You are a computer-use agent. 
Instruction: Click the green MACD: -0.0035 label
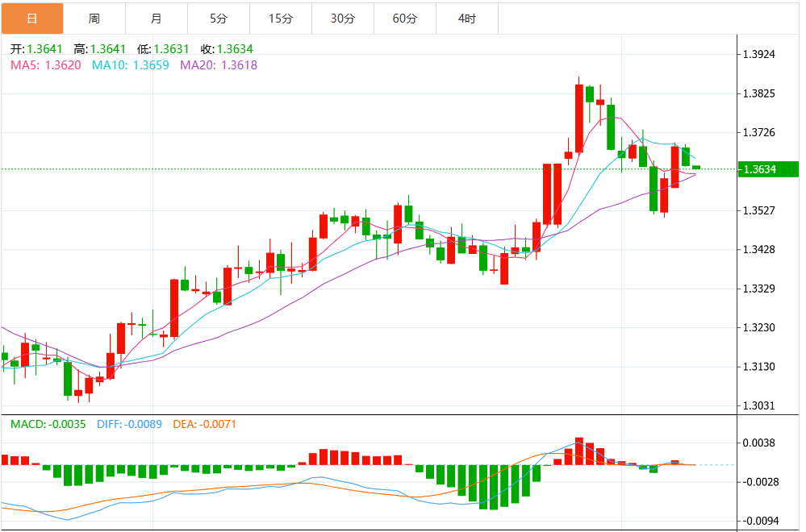(x=48, y=423)
